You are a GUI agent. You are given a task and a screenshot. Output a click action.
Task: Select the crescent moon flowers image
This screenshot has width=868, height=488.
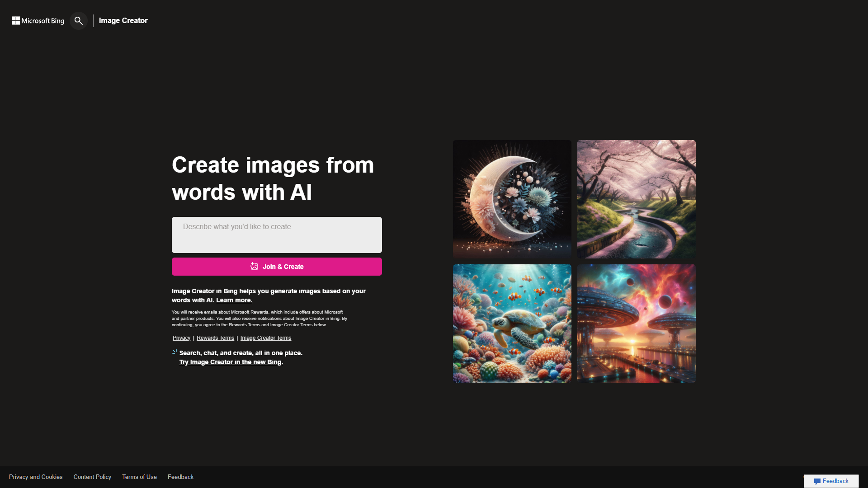pos(512,199)
